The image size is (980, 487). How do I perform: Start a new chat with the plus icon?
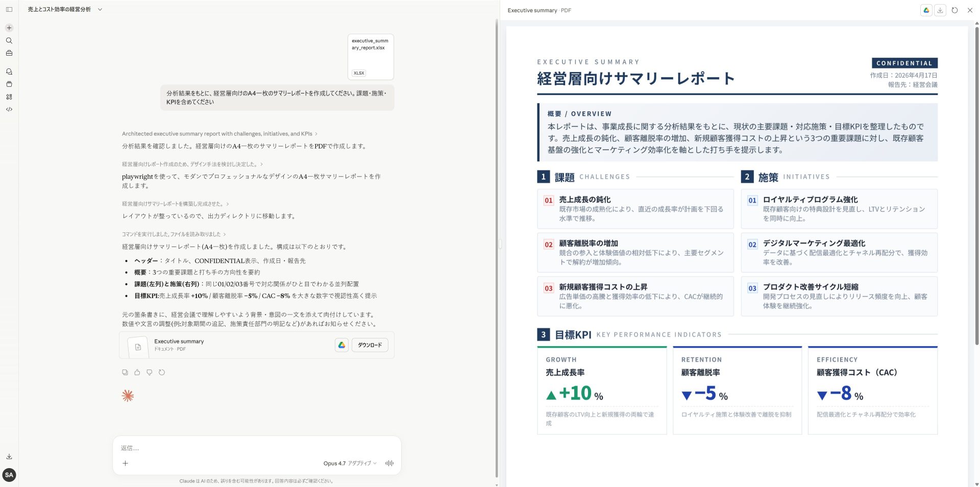pyautogui.click(x=9, y=27)
